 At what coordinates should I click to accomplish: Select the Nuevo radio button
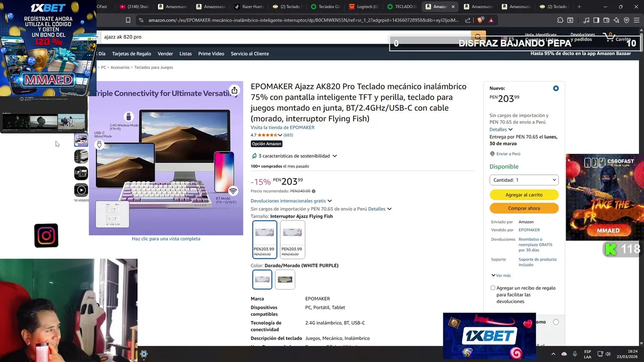click(x=555, y=88)
